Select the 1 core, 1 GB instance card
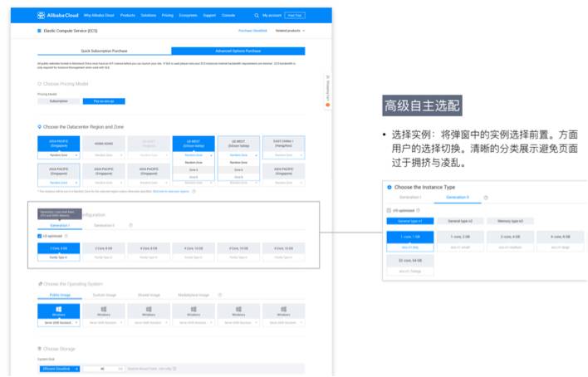 tap(410, 242)
